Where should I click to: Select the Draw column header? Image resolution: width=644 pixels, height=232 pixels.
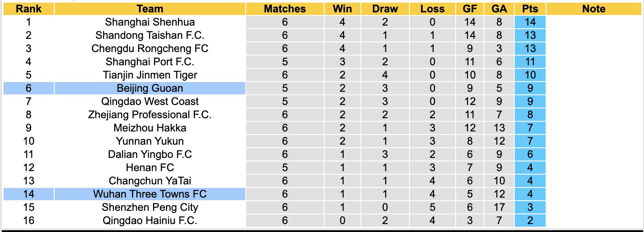point(385,9)
